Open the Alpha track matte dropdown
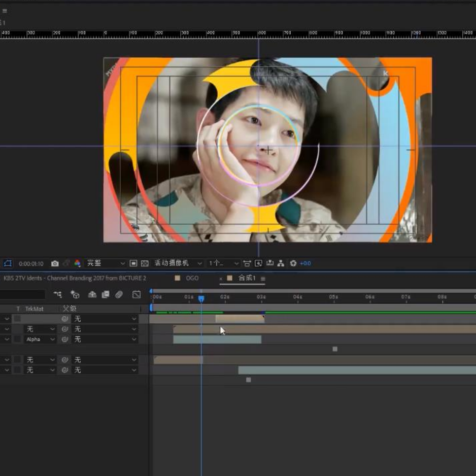476x476 pixels. (40, 339)
